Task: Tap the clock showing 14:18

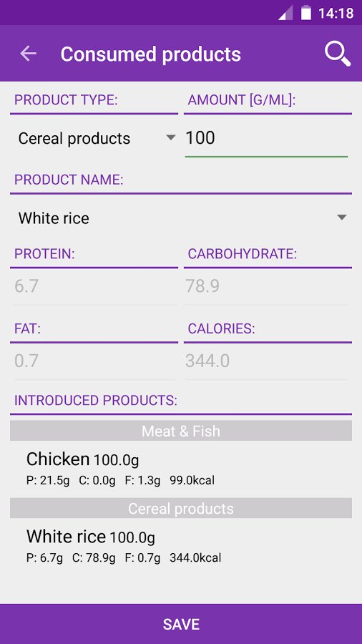Action: point(336,13)
